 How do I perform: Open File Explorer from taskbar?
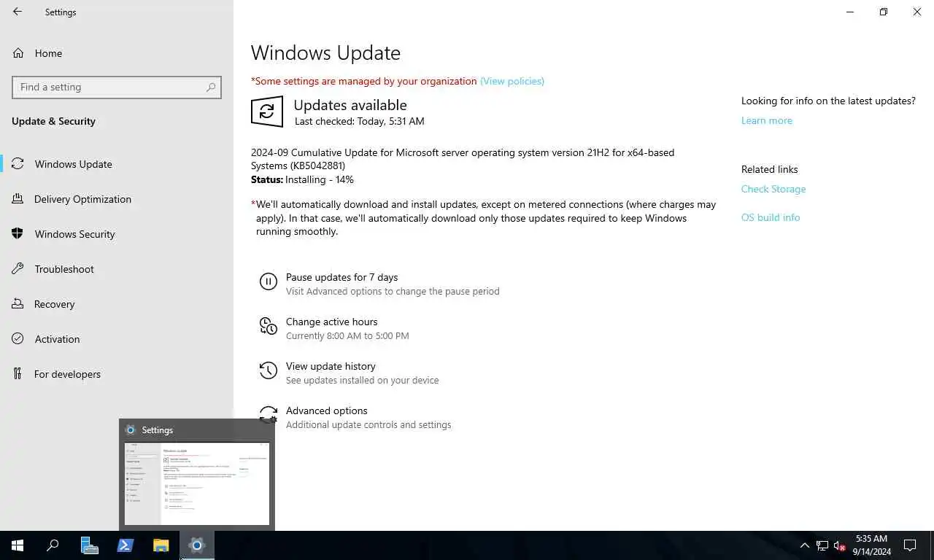pyautogui.click(x=161, y=545)
